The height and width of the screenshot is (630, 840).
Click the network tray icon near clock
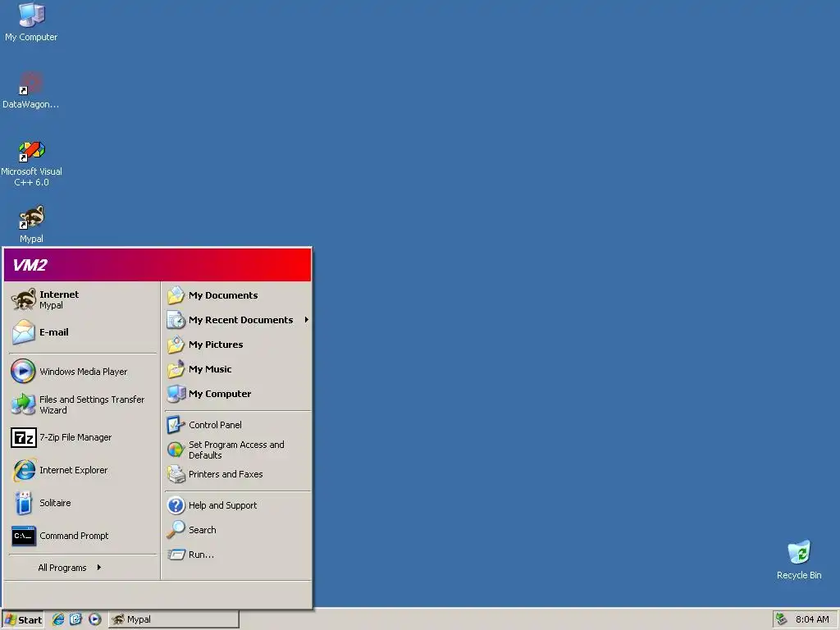point(782,619)
